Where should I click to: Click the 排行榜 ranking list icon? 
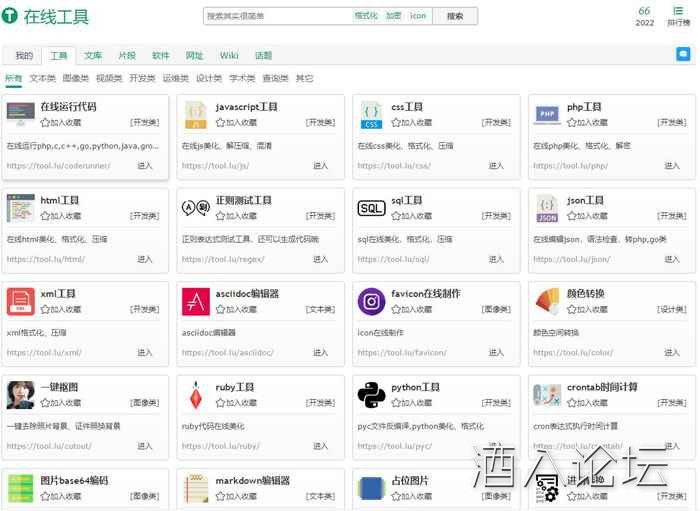[678, 16]
